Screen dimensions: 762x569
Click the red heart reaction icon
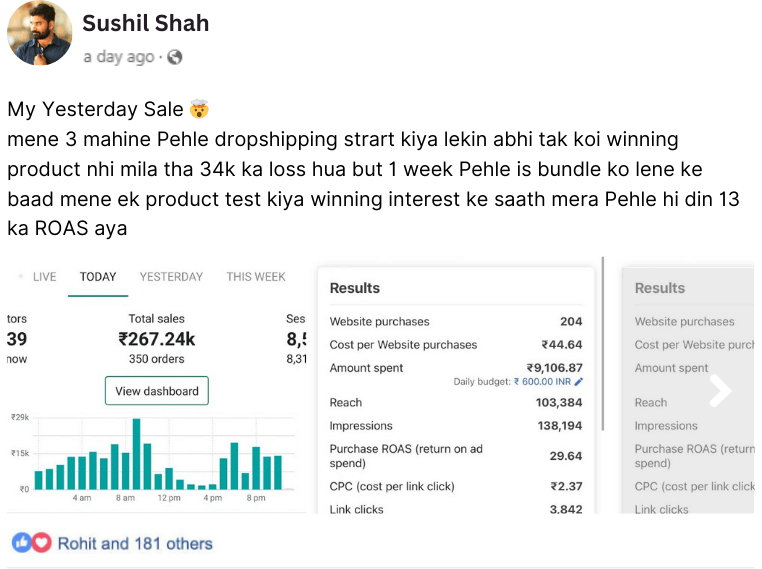(41, 543)
